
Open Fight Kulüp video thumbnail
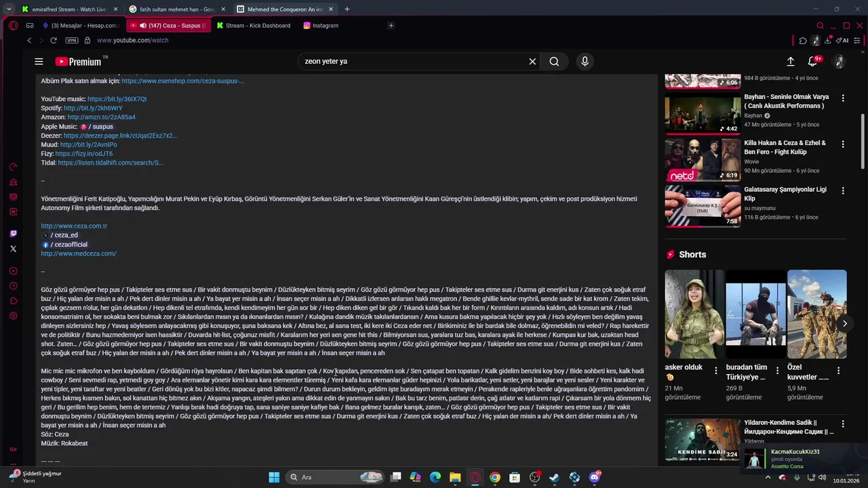703,160
